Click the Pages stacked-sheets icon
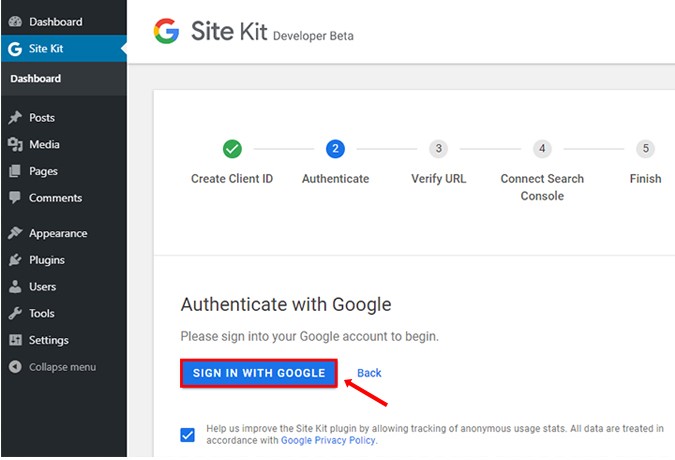675x460 pixels. [x=15, y=171]
